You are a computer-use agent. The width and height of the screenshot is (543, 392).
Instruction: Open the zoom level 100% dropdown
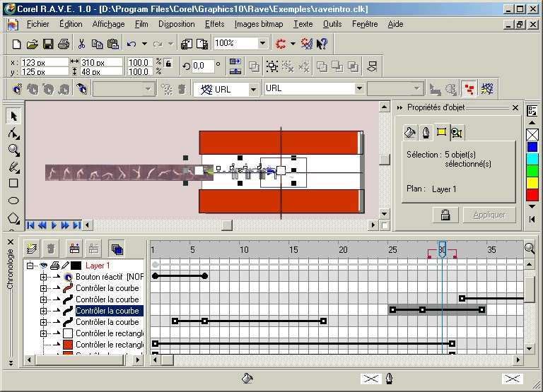click(x=263, y=43)
